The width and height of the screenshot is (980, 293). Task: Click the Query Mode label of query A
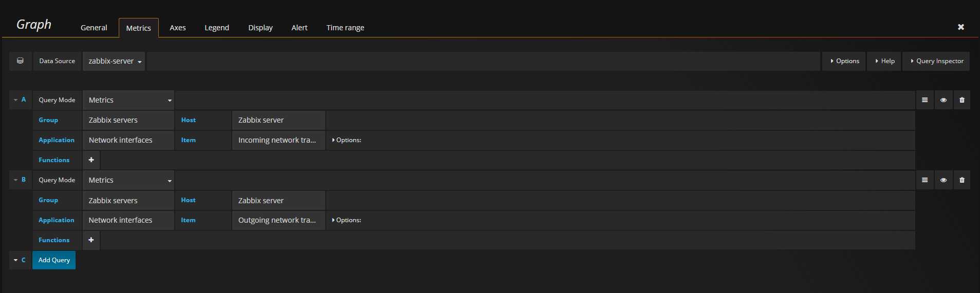[57, 100]
